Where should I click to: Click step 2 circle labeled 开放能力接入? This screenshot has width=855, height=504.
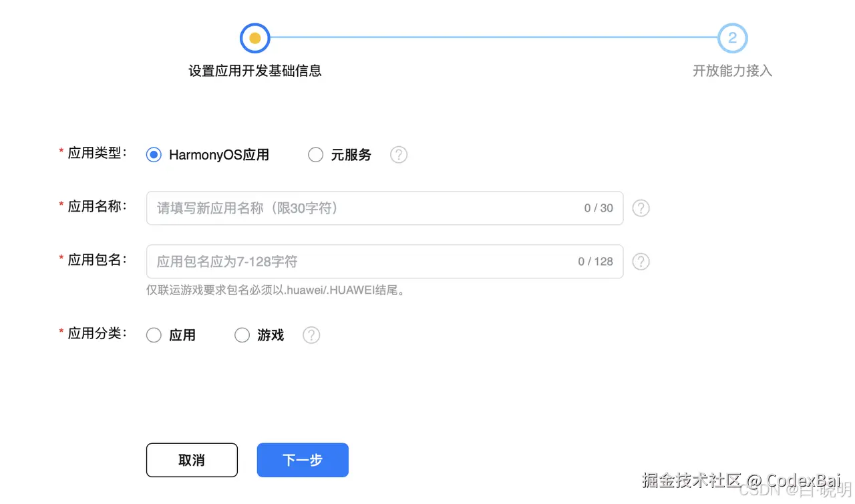(x=732, y=37)
